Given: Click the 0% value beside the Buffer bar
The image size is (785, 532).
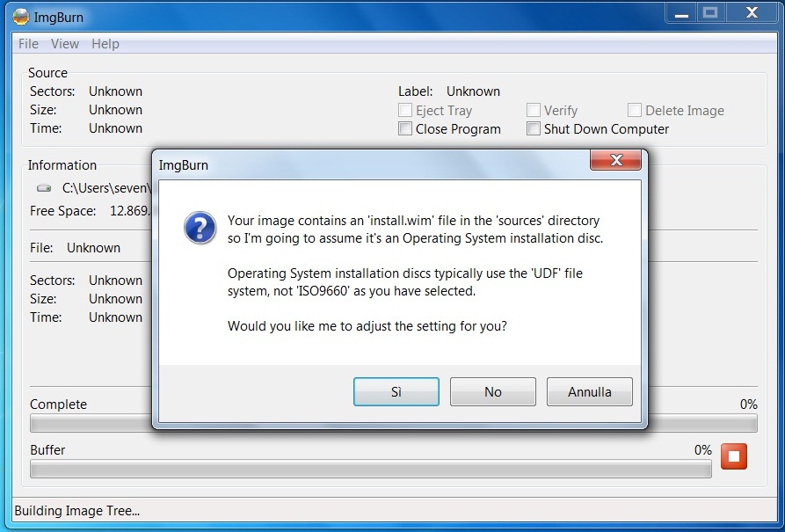Looking at the screenshot, I should point(703,450).
